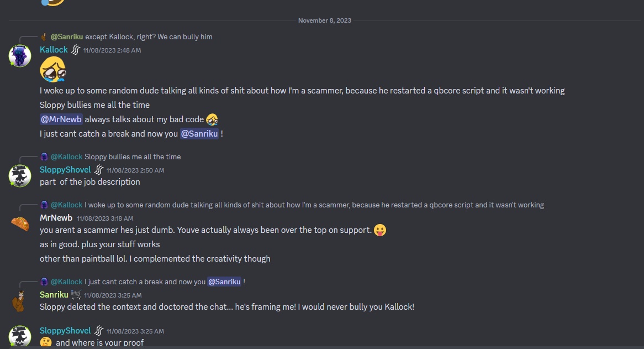Click the @MrNewb mention in Kallock's message
The height and width of the screenshot is (349, 644).
[x=61, y=119]
